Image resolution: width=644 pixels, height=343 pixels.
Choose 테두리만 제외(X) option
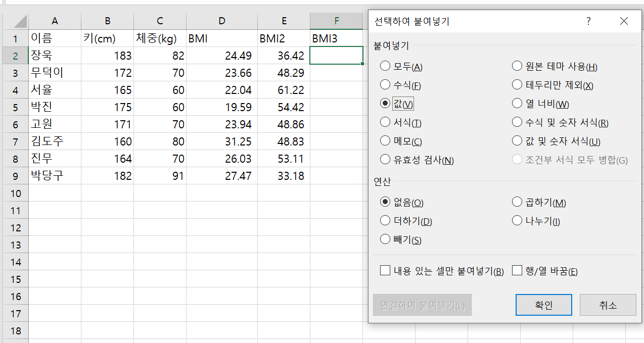click(553, 85)
